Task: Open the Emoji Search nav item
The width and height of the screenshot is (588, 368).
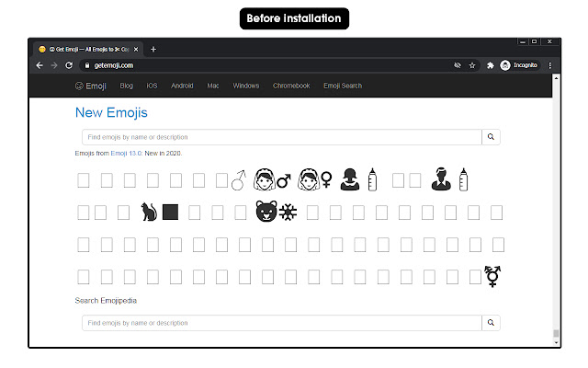Action: (343, 86)
